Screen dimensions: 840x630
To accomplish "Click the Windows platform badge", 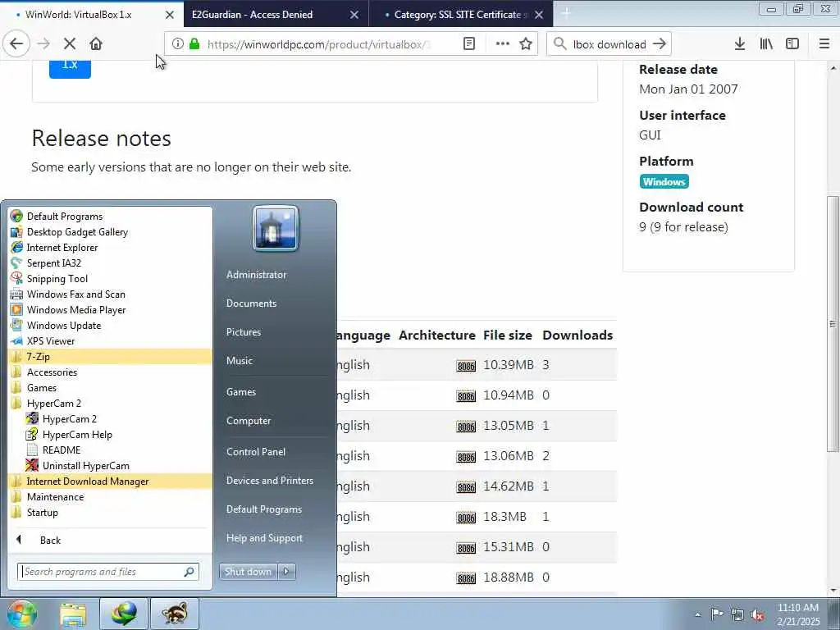I will tap(664, 181).
